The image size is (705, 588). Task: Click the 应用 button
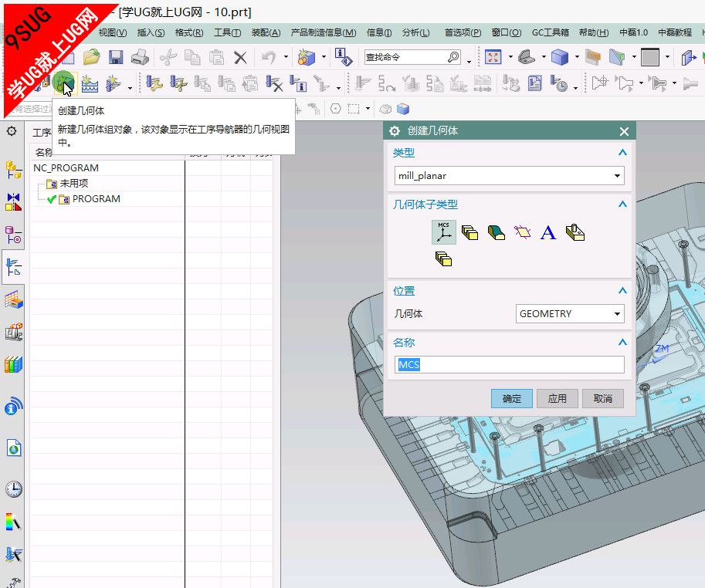click(558, 398)
